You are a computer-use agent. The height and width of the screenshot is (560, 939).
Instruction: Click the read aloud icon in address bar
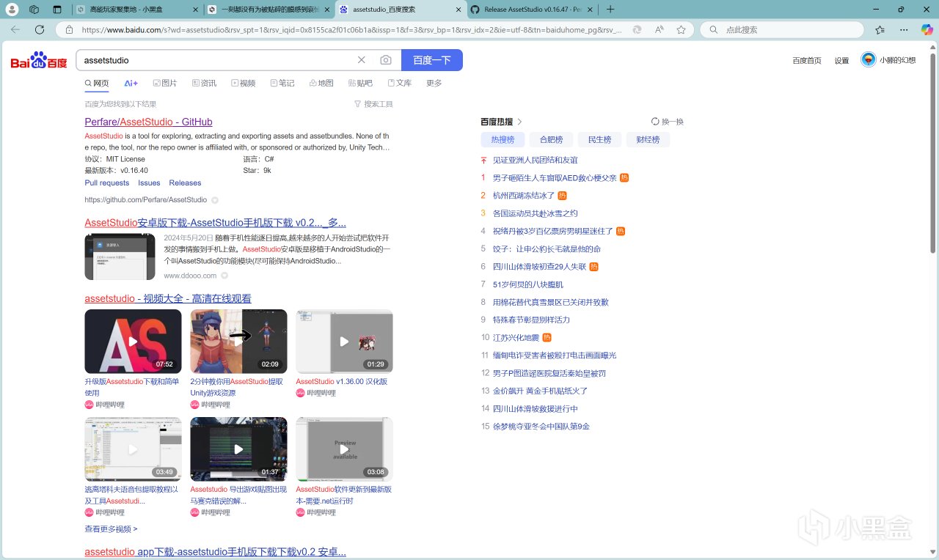pos(659,30)
